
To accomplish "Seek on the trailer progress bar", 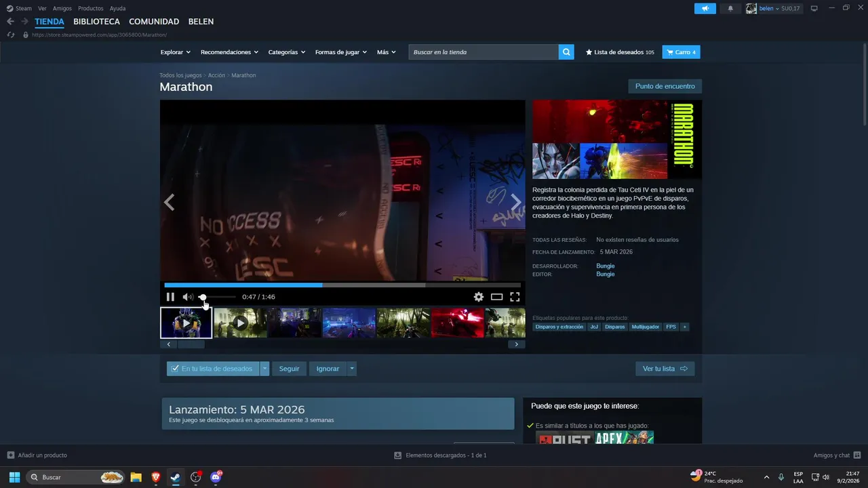I will tap(342, 285).
